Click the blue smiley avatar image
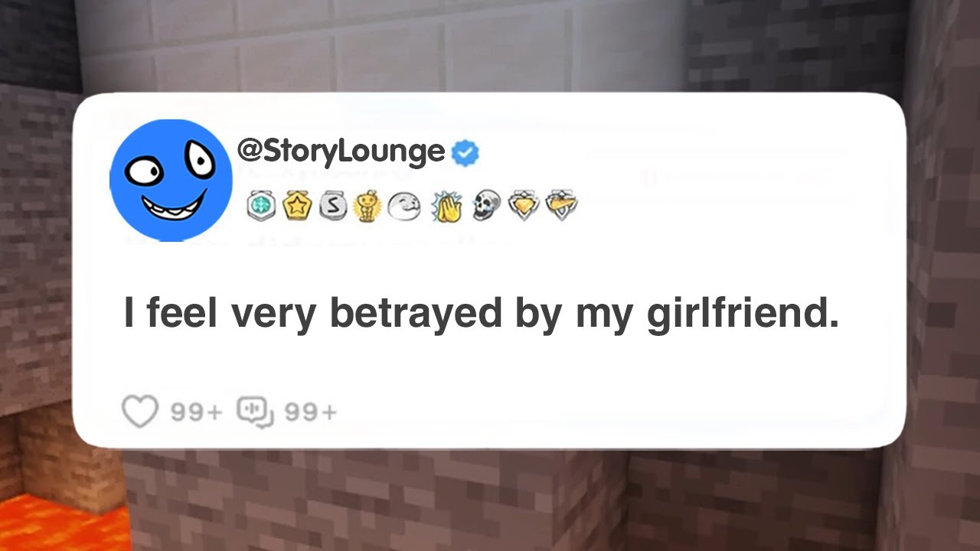 point(171,180)
